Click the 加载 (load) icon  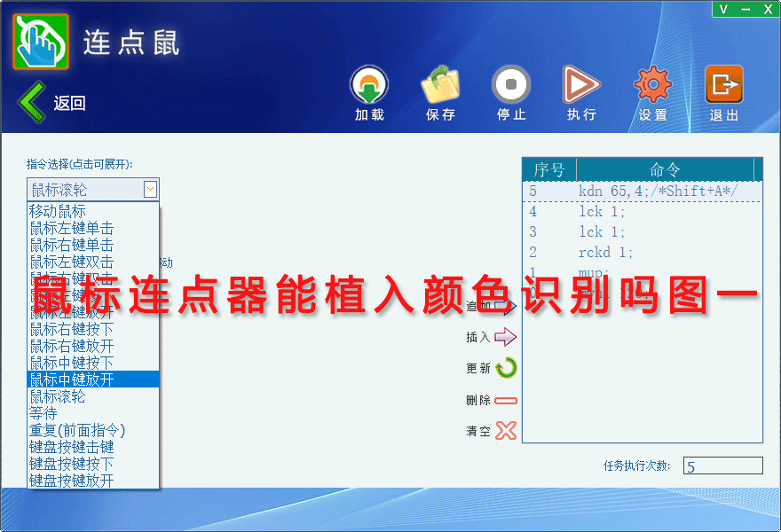[x=369, y=85]
